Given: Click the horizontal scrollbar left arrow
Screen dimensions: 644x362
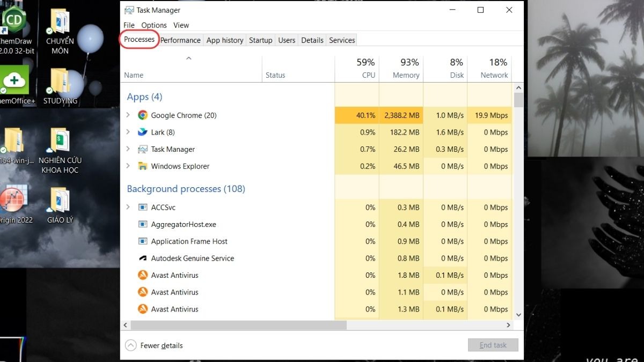Looking at the screenshot, I should tap(126, 325).
